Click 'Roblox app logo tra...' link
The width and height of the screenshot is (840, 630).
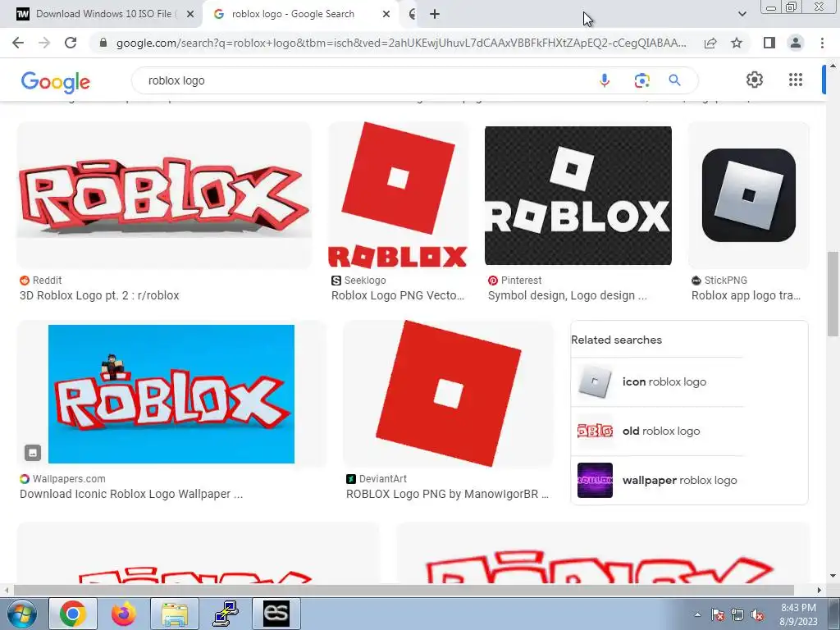tap(746, 295)
